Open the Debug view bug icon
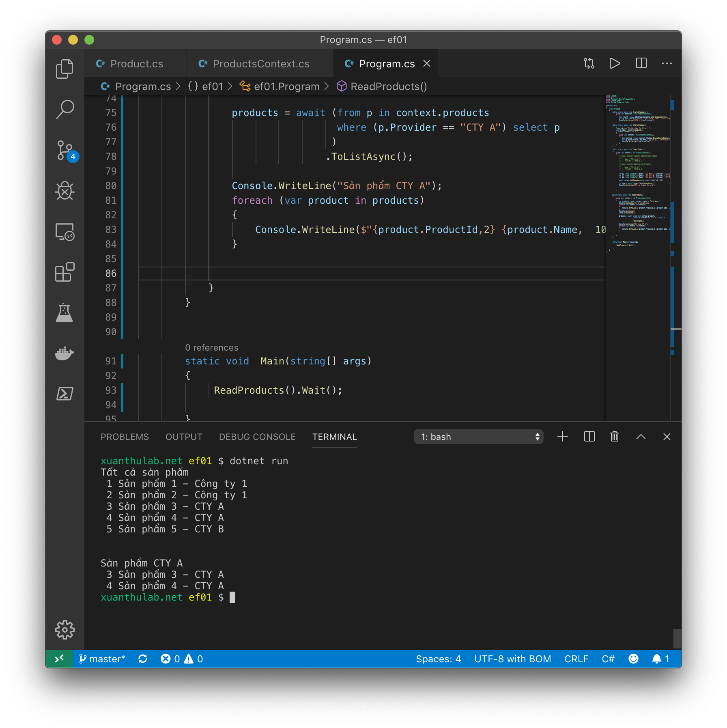The image size is (727, 728). (65, 191)
